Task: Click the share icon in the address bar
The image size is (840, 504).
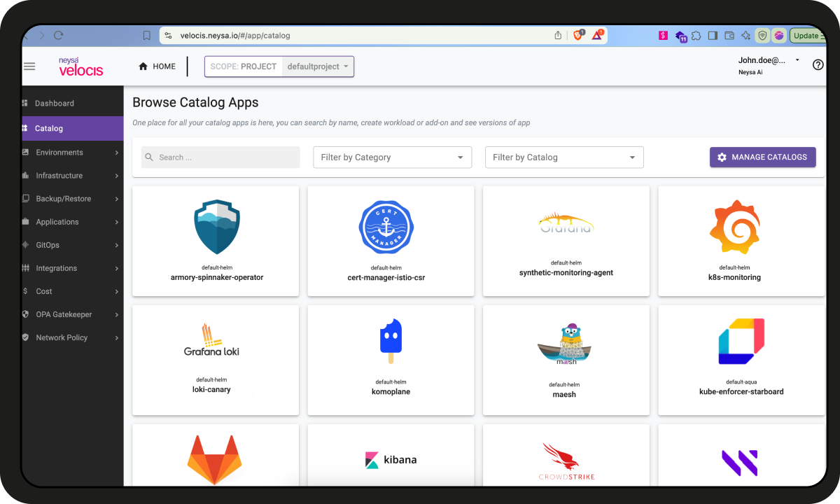Action: point(558,35)
